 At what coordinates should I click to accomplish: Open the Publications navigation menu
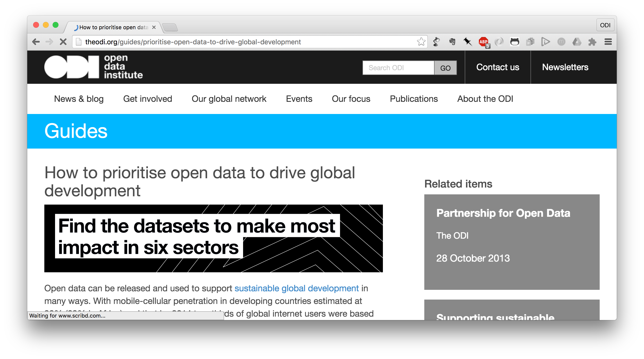414,99
